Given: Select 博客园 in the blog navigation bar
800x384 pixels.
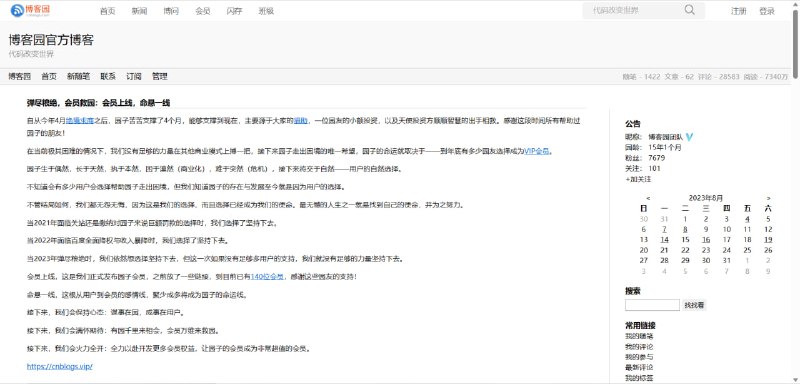Looking at the screenshot, I should point(19,76).
